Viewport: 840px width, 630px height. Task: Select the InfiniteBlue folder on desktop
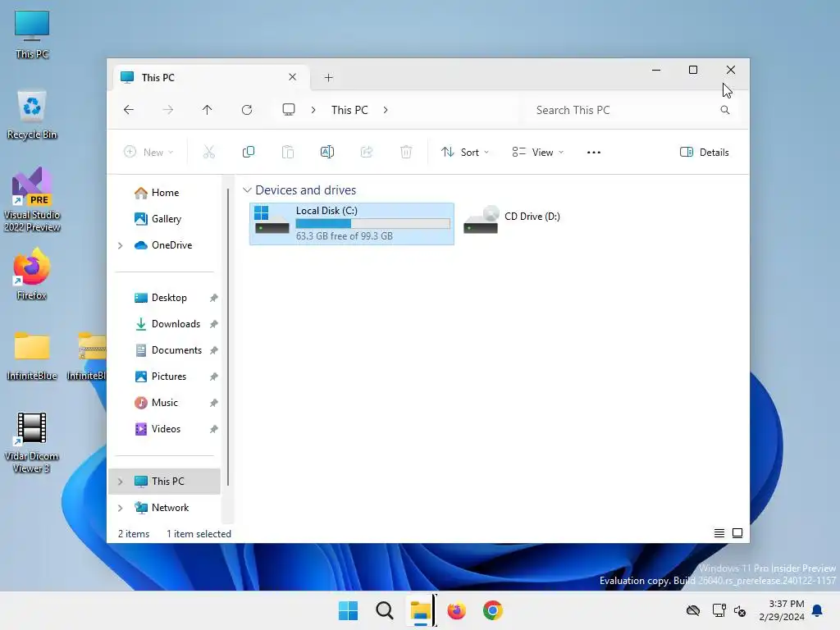click(x=32, y=356)
